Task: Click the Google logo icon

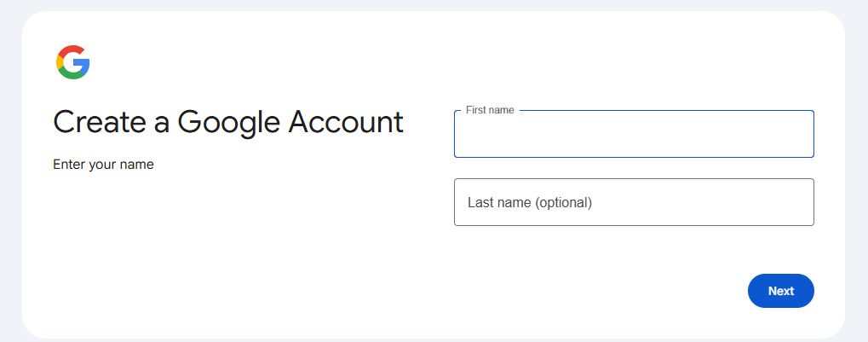Action: pyautogui.click(x=72, y=62)
